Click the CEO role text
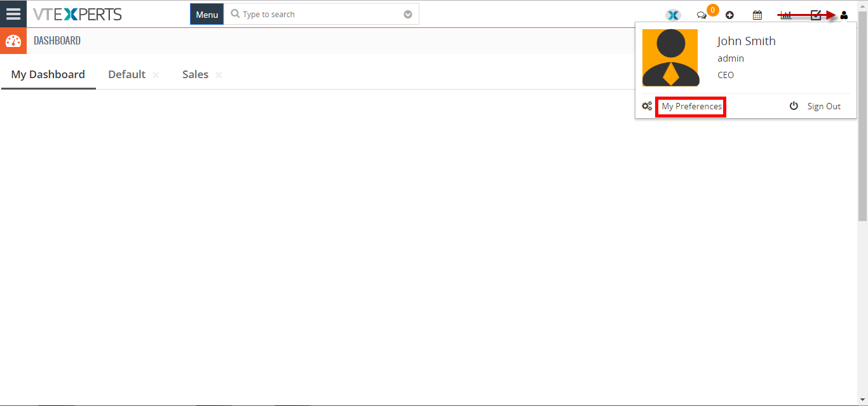868x406 pixels. [x=726, y=75]
